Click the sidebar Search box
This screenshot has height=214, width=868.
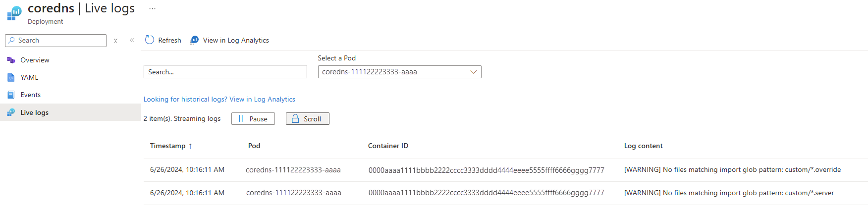(x=56, y=41)
